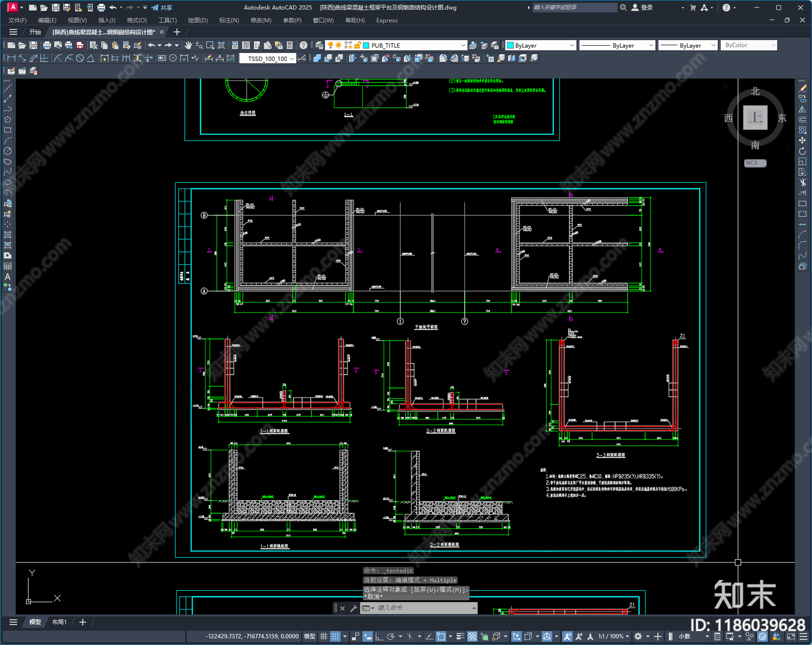812x645 pixels.
Task: Open the 文件(F) menu
Action: (17, 20)
